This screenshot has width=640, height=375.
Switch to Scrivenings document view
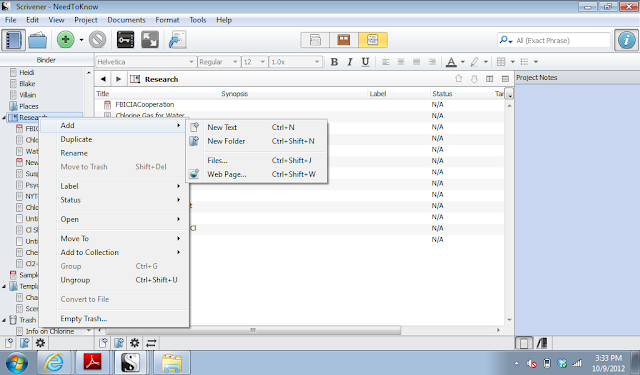tap(315, 40)
